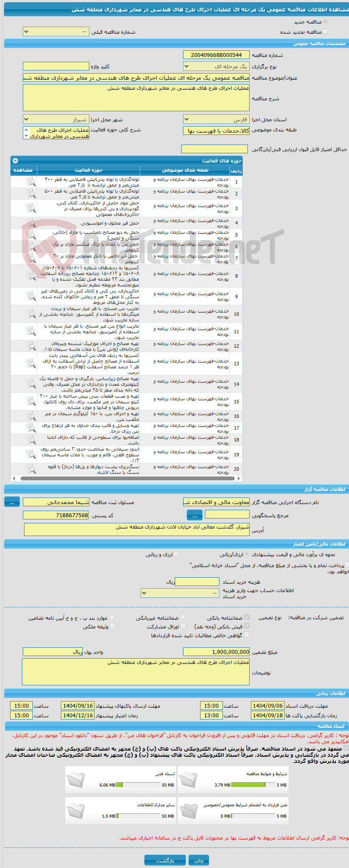This screenshot has height=868, width=349.
Task: Click the view icon in activity row 14
Action: click(x=31, y=384)
